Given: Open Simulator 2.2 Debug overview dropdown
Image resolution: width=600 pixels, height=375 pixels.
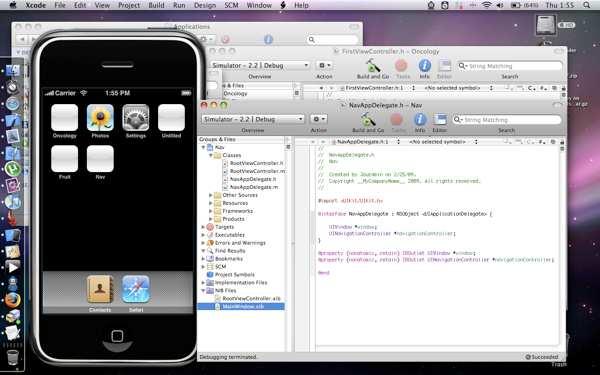Looking at the screenshot, I should [x=253, y=119].
